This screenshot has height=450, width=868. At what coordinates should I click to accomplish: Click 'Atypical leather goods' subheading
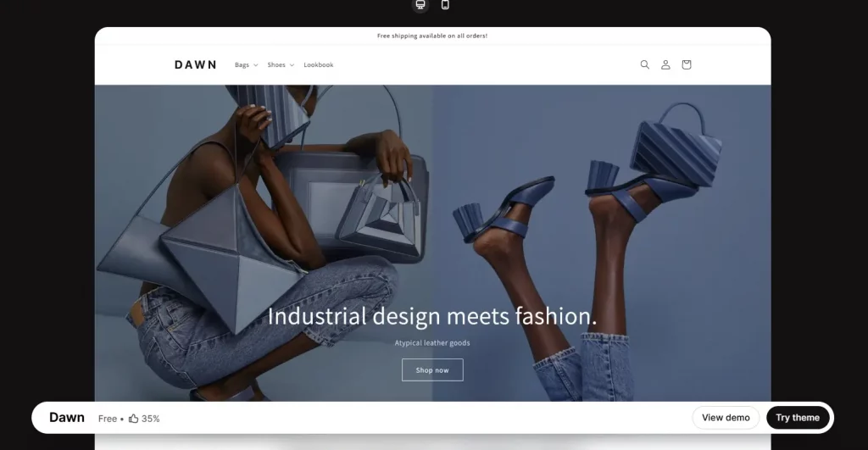coord(432,343)
